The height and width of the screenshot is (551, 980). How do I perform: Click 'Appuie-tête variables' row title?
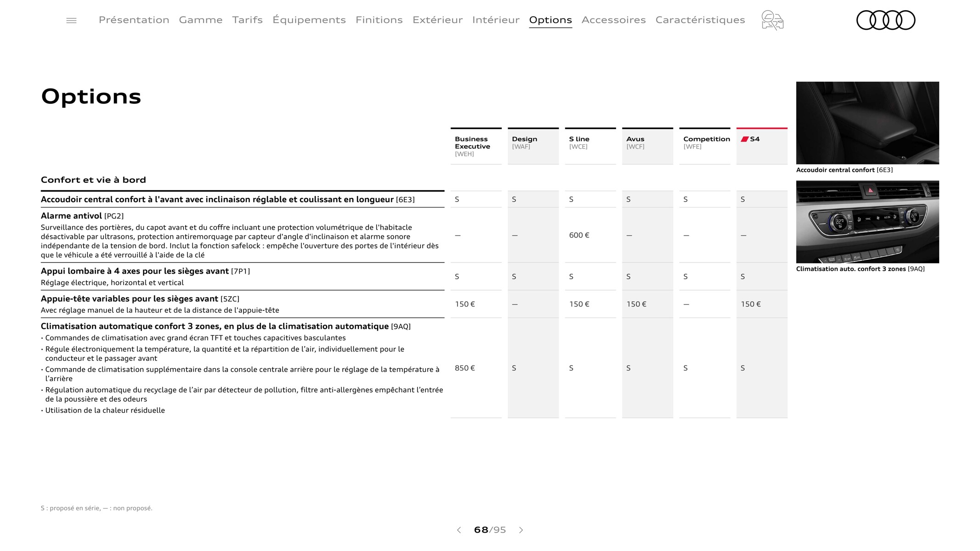click(140, 299)
